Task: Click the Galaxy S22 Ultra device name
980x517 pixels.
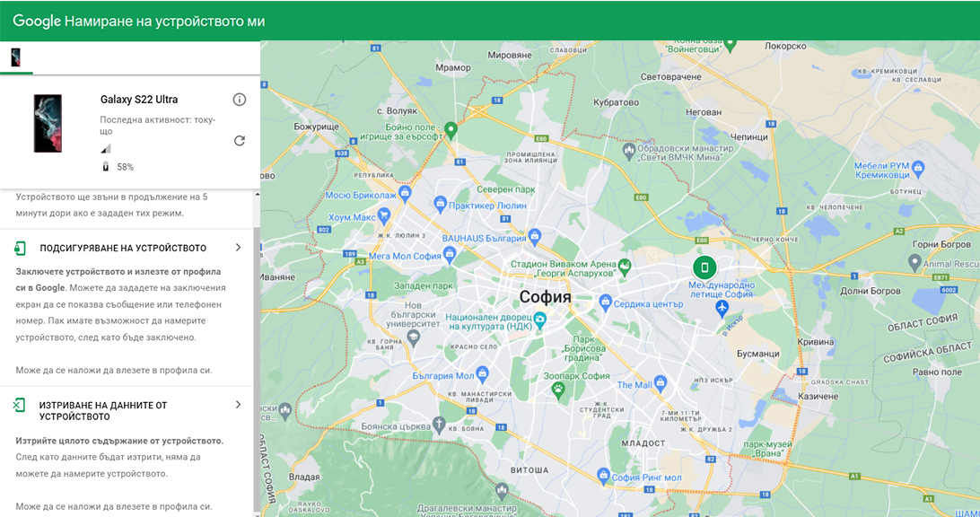Action: (139, 100)
